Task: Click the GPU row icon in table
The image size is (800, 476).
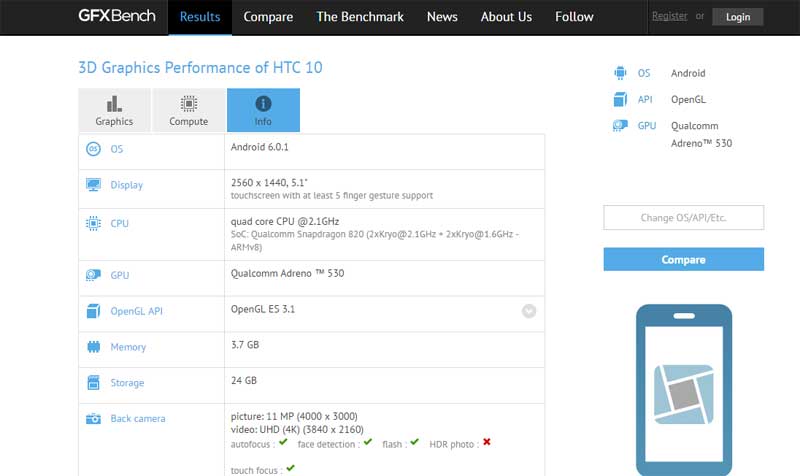Action: (93, 275)
